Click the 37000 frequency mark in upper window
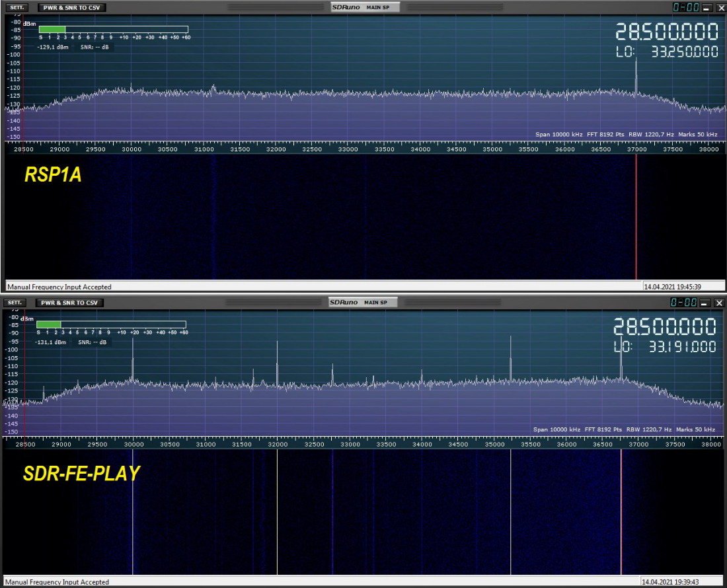The image size is (727, 588). click(x=636, y=149)
